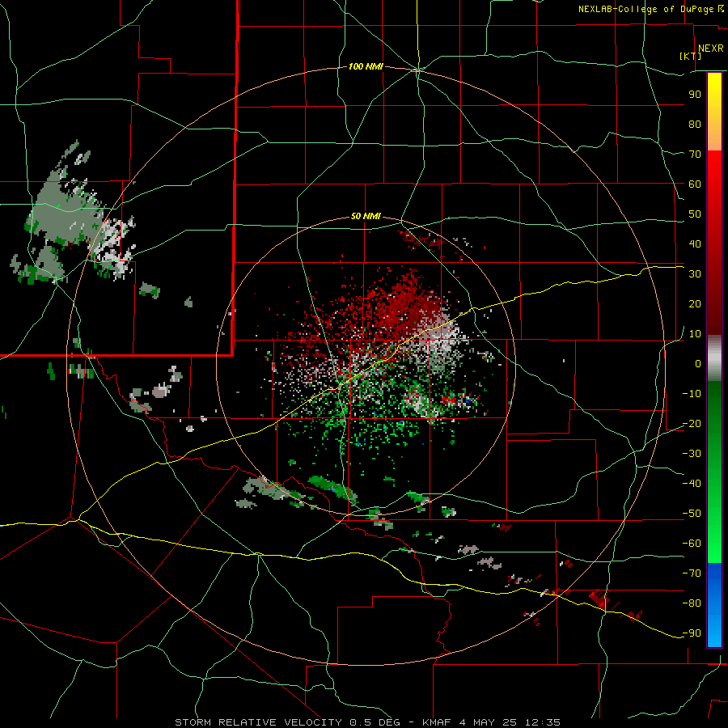Screen dimensions: 728x728
Task: Click the 70 value on velocity scale
Action: pos(695,154)
